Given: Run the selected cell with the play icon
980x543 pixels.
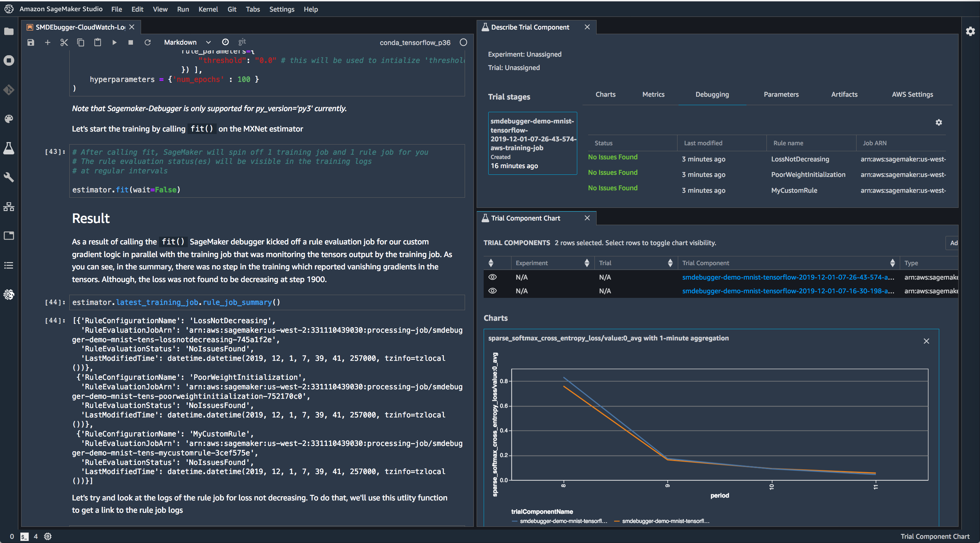Looking at the screenshot, I should (x=114, y=42).
